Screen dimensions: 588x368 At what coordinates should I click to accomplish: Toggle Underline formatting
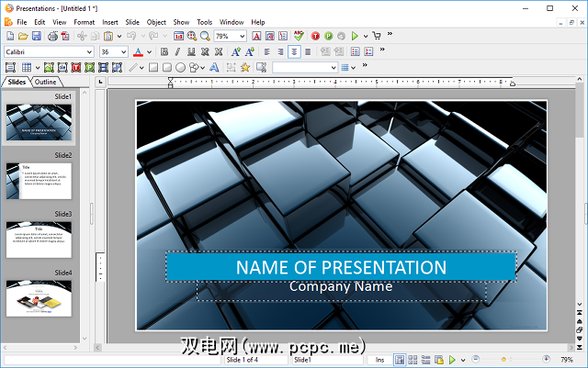coord(190,51)
